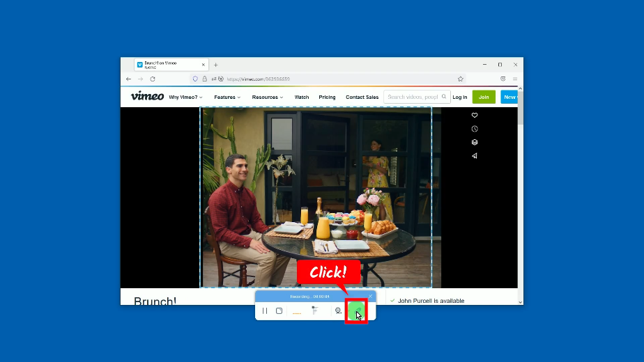Select the Brunch! on Vimeo tab
Screen dimensions: 644x362
click(x=171, y=65)
